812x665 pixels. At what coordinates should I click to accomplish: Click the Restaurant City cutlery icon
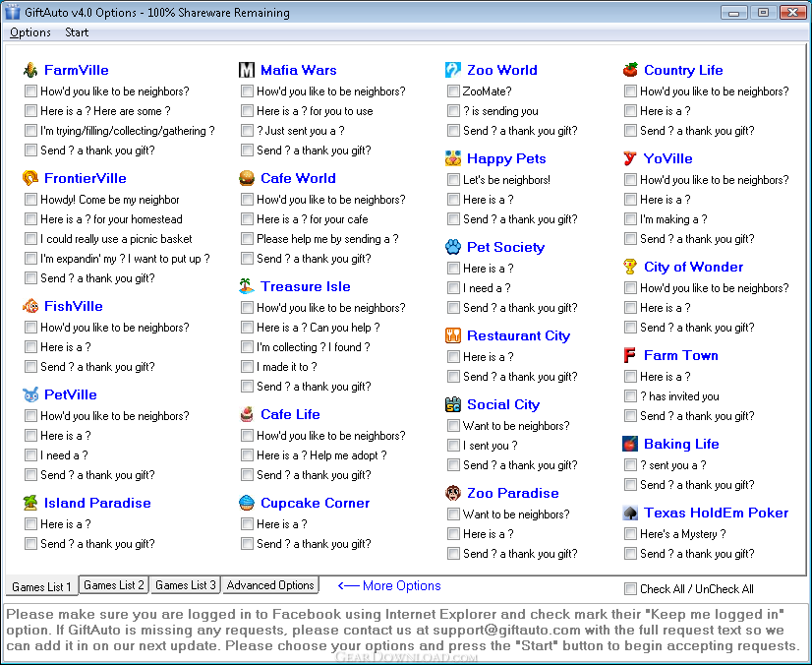pos(453,335)
